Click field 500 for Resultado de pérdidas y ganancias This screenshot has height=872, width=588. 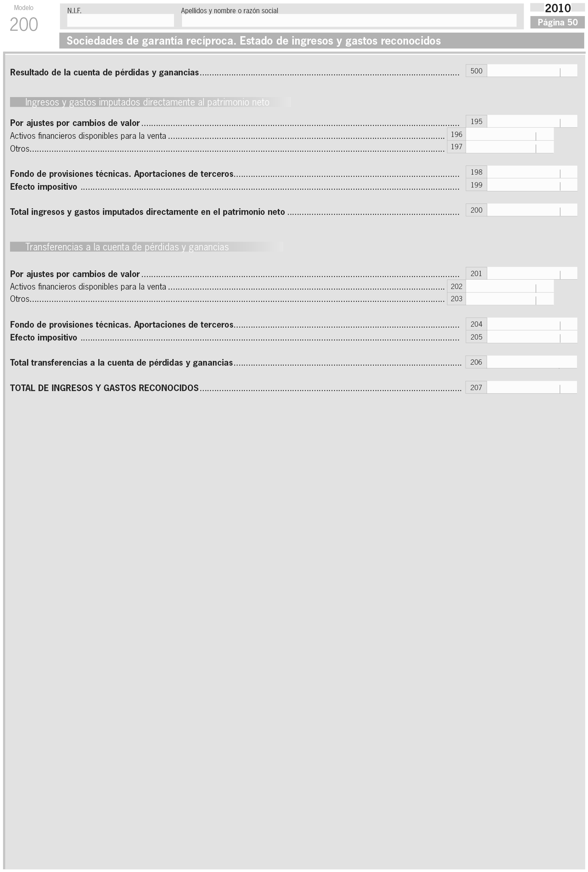coord(531,71)
